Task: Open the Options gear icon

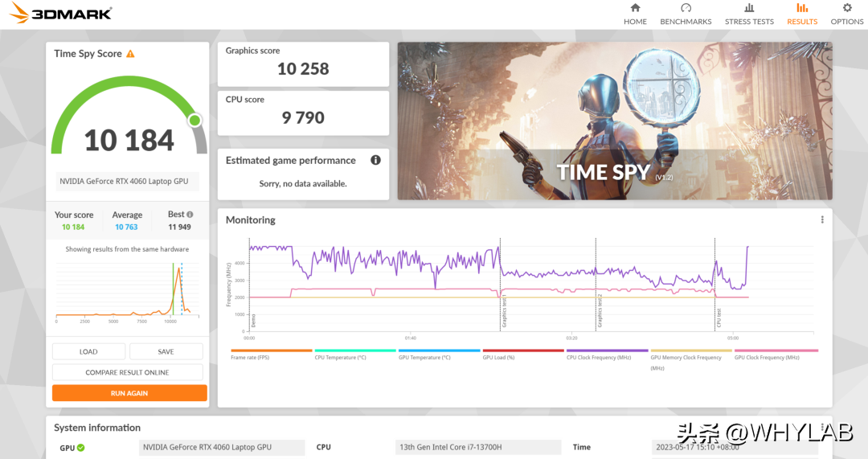Action: click(x=847, y=8)
